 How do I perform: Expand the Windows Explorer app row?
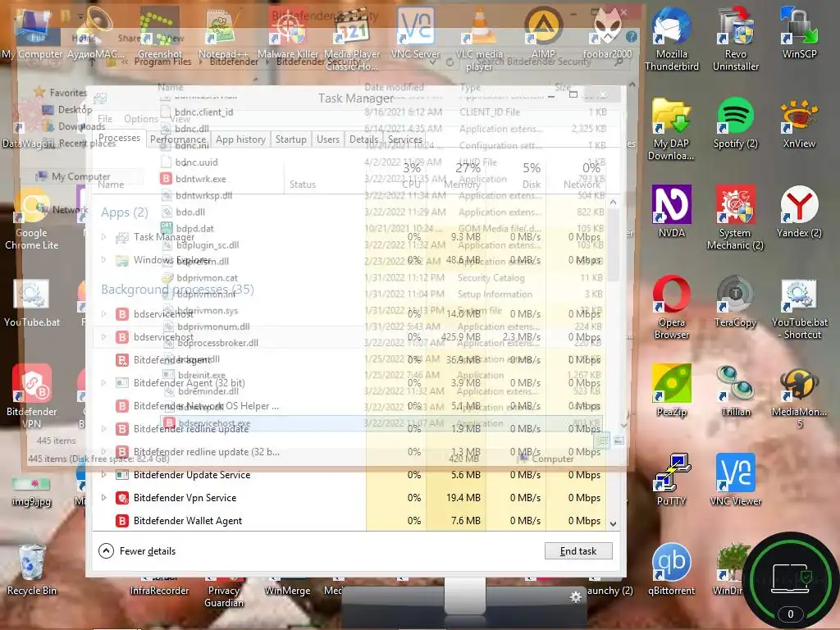104,260
